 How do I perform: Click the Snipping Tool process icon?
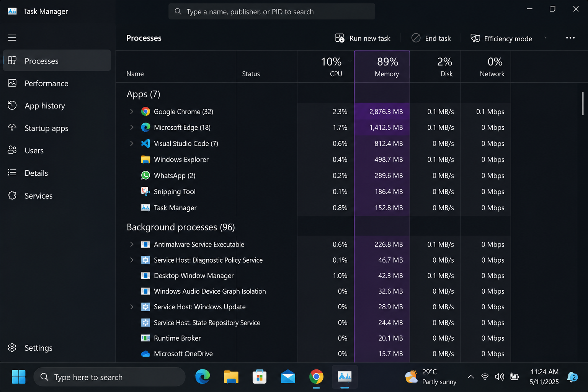click(x=145, y=191)
